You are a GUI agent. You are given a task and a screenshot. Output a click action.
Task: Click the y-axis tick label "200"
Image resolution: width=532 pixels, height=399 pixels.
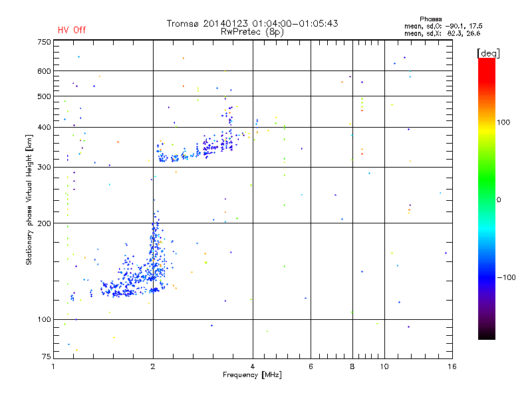pos(44,223)
